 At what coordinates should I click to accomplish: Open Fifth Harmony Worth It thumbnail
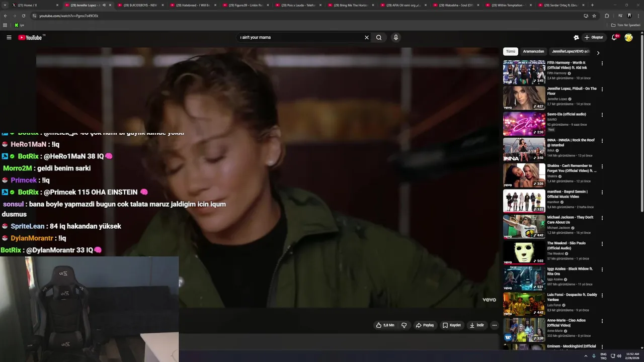[x=524, y=72]
